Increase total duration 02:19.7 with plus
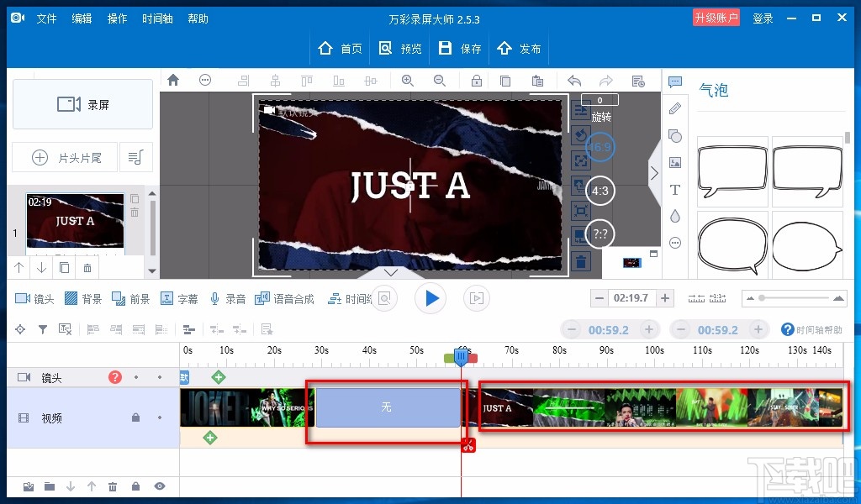 (x=665, y=298)
